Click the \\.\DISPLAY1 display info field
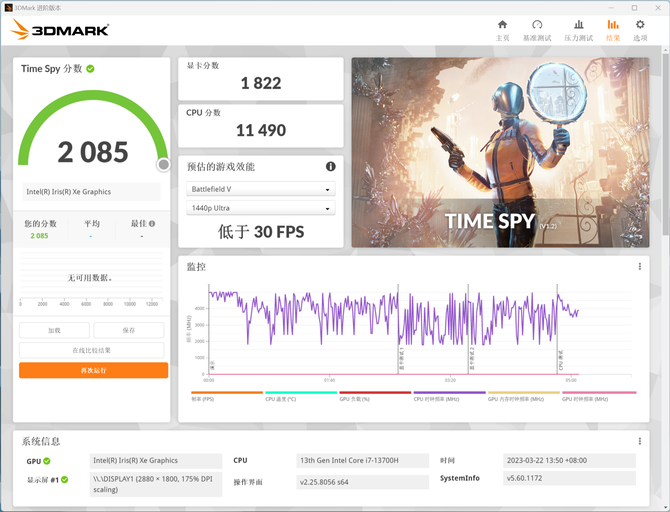670x512 pixels. coord(156,484)
